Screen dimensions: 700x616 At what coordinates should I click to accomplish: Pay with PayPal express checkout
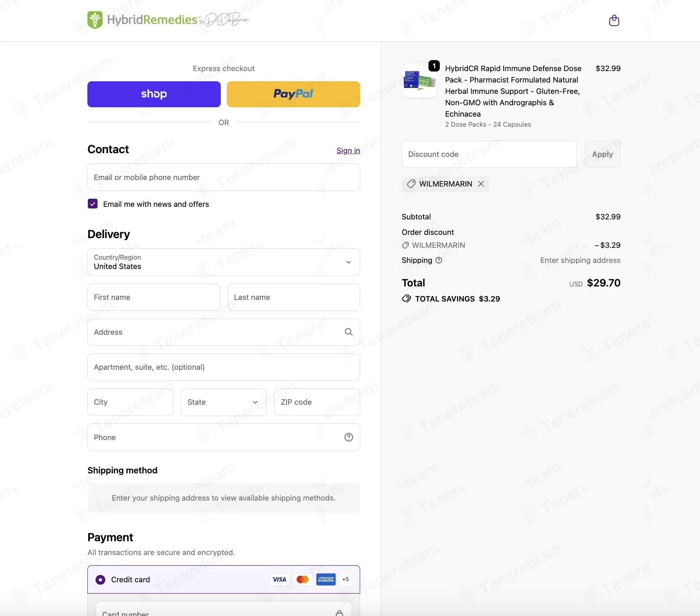[293, 94]
